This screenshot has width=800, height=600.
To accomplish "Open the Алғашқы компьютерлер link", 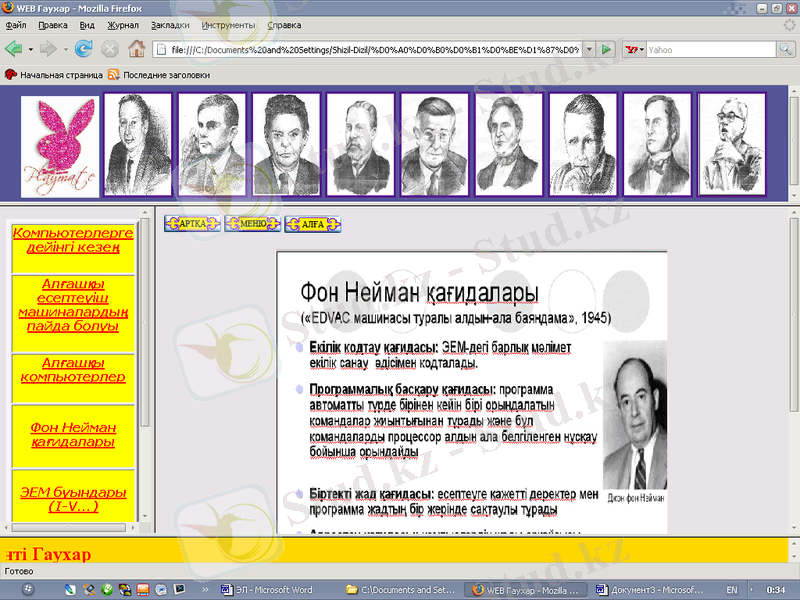I will tap(72, 370).
